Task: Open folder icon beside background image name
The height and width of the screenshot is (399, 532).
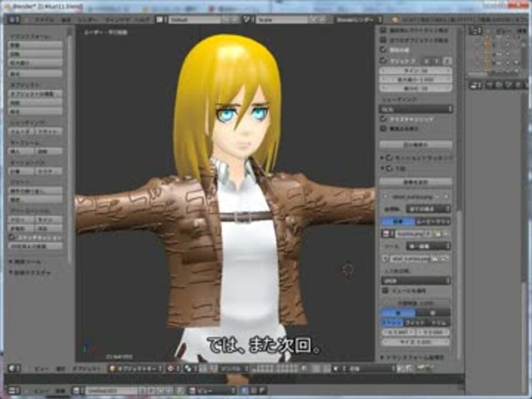Action: click(x=438, y=234)
